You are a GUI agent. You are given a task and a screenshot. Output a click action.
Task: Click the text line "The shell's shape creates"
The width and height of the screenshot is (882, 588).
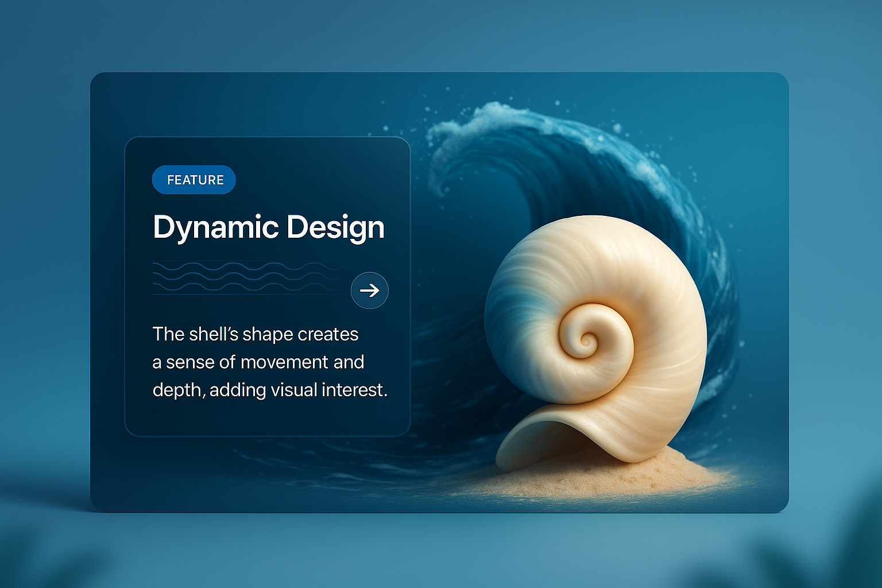click(x=256, y=334)
